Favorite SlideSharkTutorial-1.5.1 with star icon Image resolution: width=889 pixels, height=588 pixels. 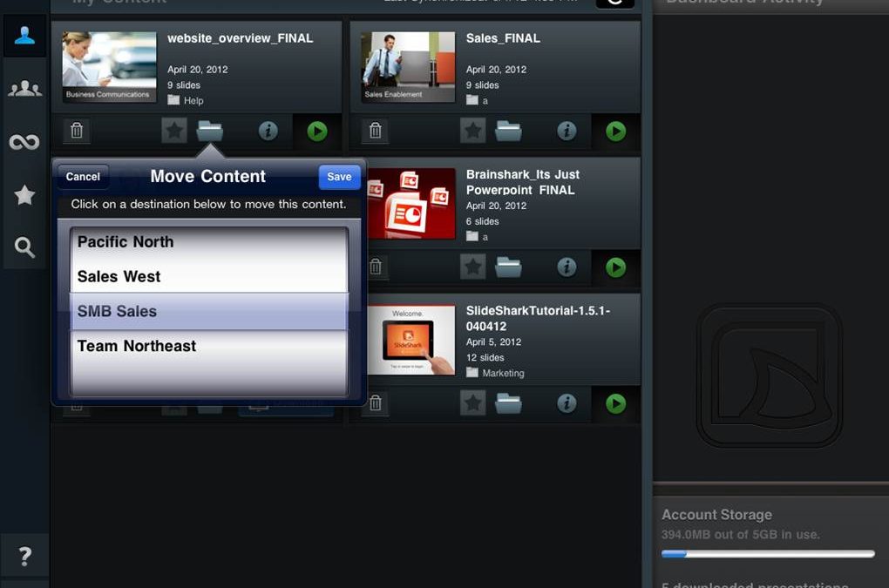click(x=473, y=403)
